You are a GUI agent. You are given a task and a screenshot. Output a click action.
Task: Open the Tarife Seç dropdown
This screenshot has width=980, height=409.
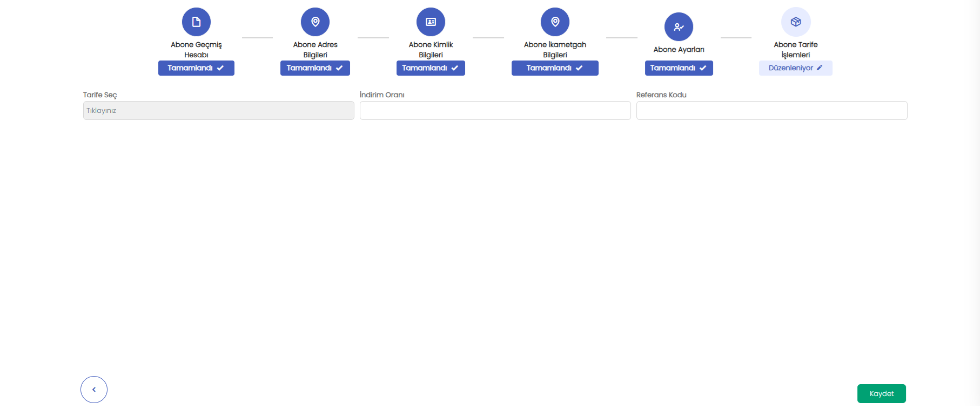click(x=218, y=111)
